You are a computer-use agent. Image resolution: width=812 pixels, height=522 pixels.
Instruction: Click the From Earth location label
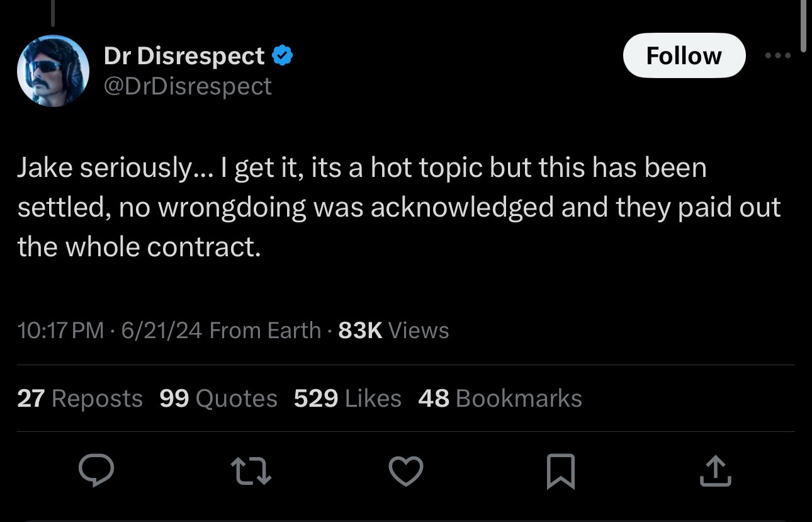pos(264,330)
